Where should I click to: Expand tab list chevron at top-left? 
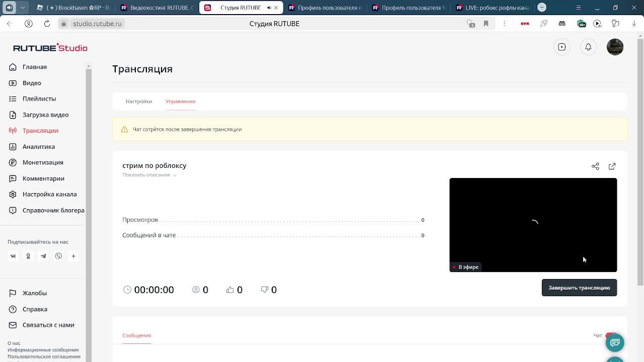pos(23,8)
